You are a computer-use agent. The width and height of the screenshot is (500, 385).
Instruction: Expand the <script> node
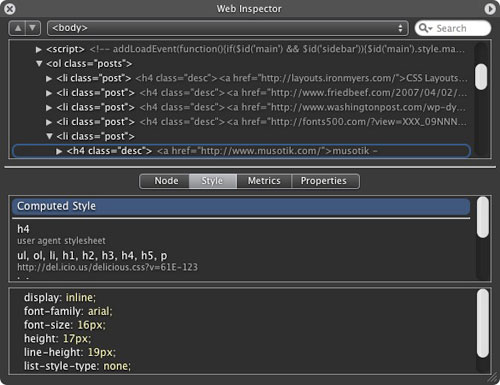click(39, 49)
